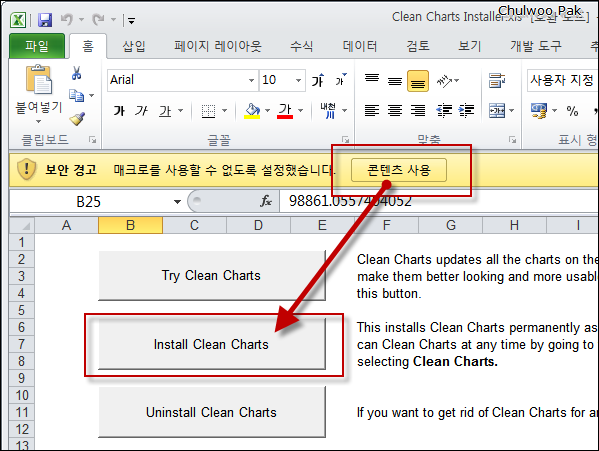Open the 개발 도구 (Developer) tab
This screenshot has width=599, height=451.
pos(536,46)
